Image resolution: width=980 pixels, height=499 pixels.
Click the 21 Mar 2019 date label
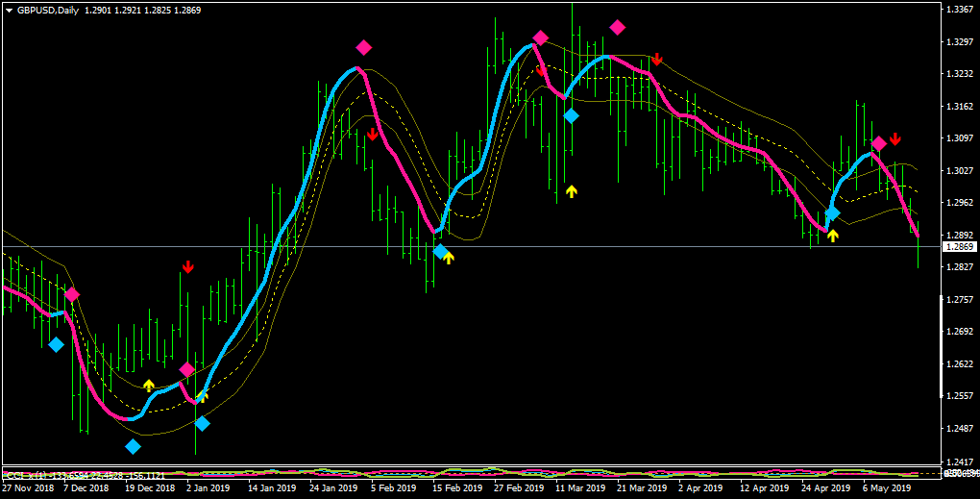(641, 487)
